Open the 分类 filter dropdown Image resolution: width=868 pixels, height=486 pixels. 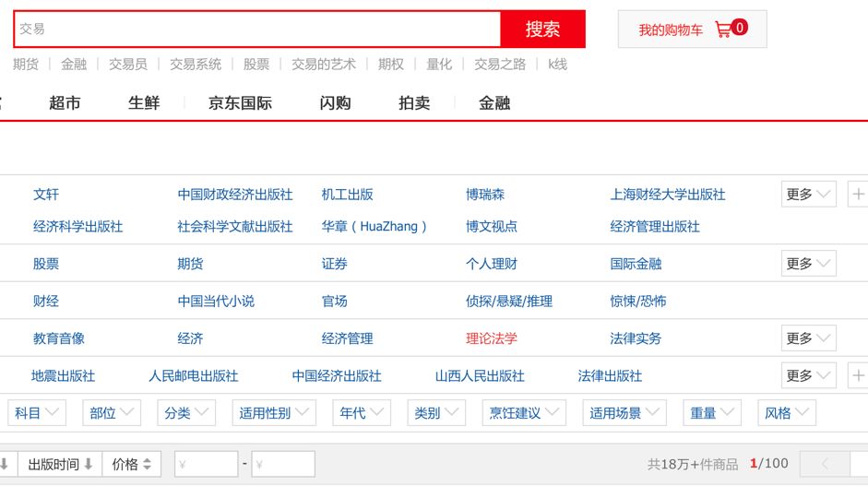coord(186,413)
